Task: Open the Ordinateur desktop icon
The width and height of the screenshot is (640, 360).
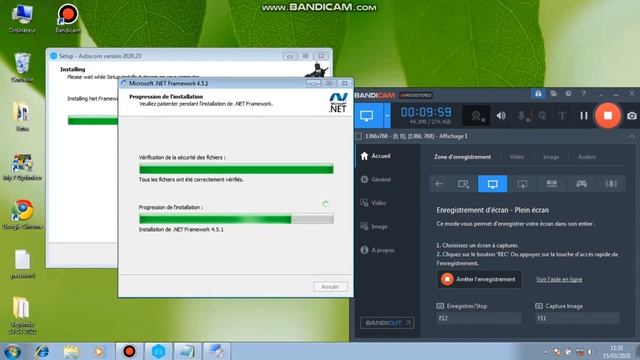Action: [22, 19]
